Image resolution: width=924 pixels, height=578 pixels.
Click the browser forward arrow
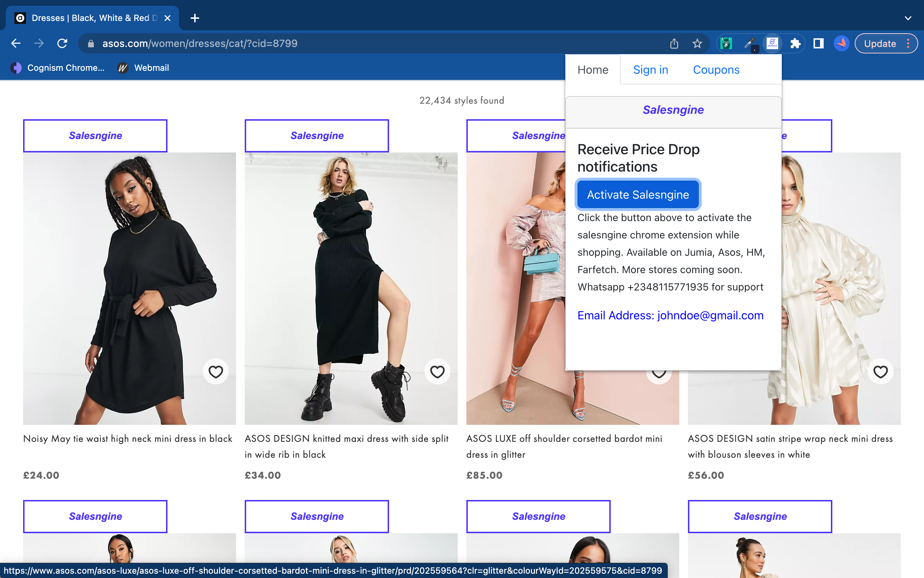(x=39, y=43)
